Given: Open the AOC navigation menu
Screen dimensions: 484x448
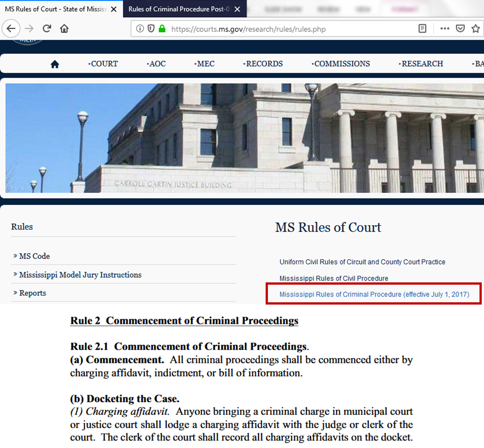Looking at the screenshot, I should click(x=156, y=64).
